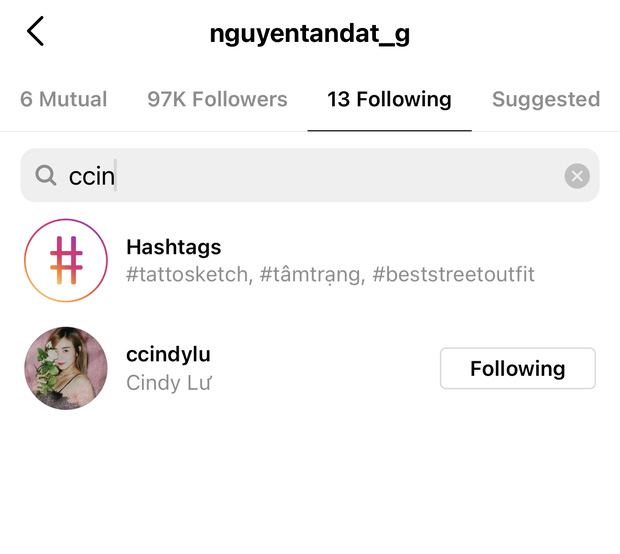620x554 pixels.
Task: Open the 97K Followers tab
Action: tap(217, 99)
